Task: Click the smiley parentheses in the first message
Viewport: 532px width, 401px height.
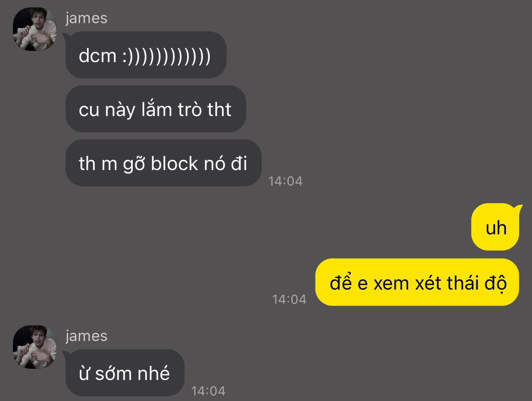Action: [x=167, y=56]
